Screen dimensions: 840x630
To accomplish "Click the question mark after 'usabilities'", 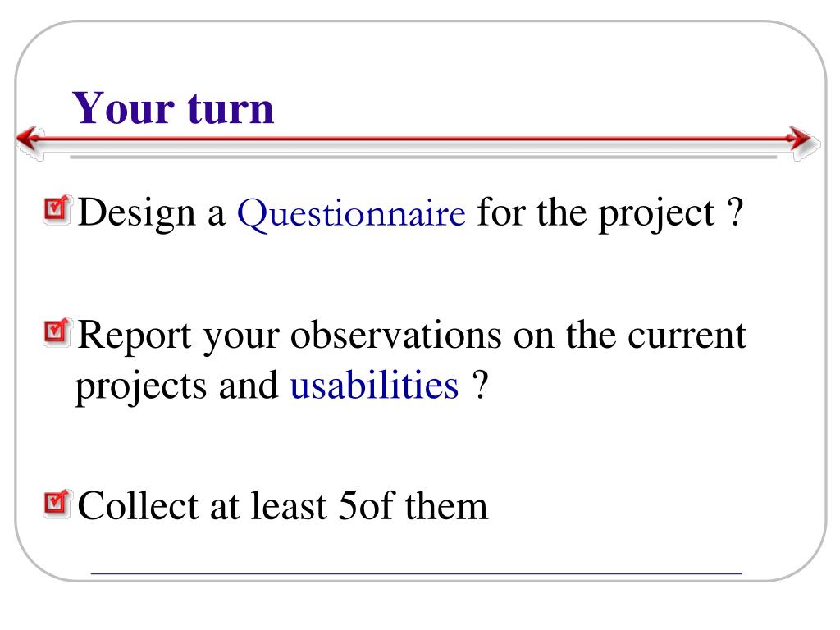I will (x=480, y=385).
